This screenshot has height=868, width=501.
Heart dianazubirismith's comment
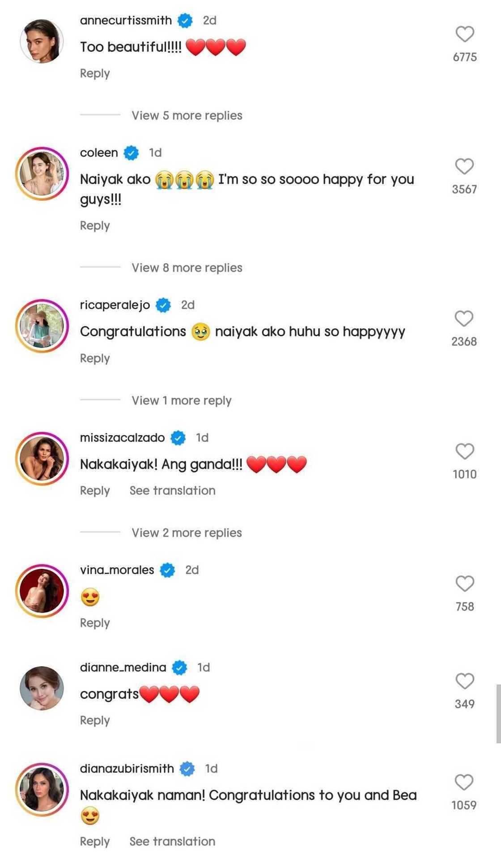tap(464, 782)
